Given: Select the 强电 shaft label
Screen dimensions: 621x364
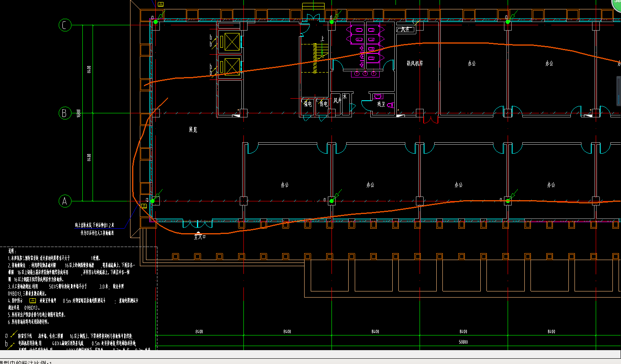Looking at the screenshot, I should tap(307, 104).
